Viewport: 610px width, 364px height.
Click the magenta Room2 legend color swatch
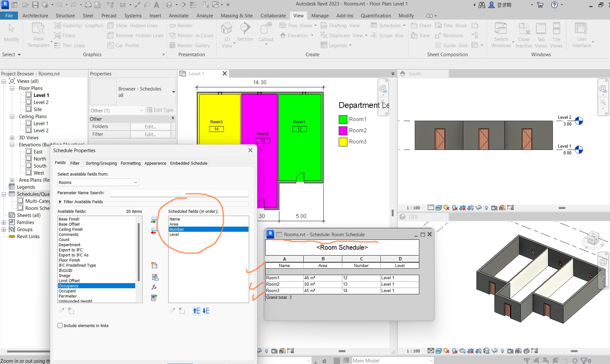pos(343,130)
